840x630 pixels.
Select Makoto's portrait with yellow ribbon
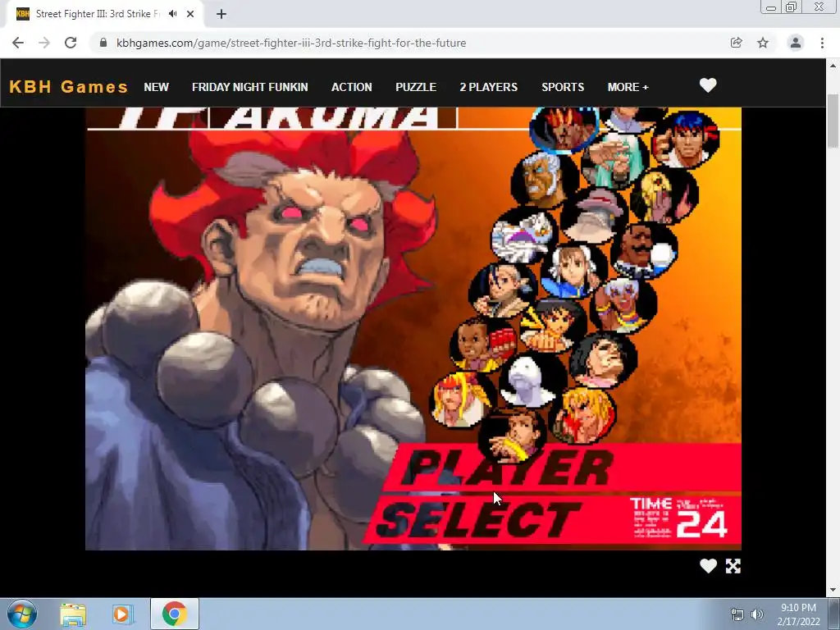tap(554, 325)
